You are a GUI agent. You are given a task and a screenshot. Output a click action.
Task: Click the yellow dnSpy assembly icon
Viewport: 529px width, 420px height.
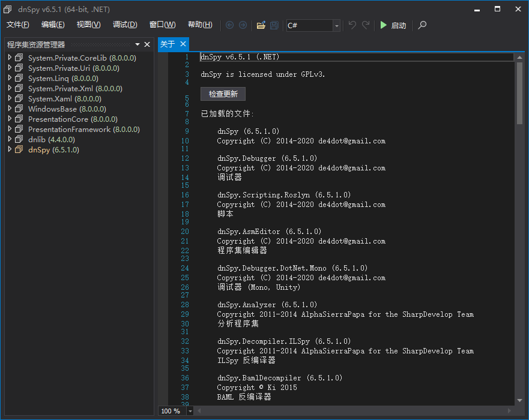pos(19,149)
